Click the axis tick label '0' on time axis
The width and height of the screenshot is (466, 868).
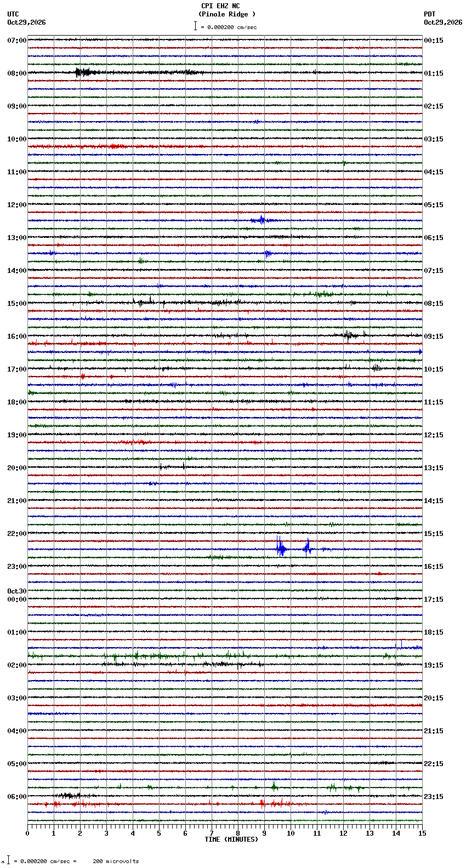[x=27, y=833]
